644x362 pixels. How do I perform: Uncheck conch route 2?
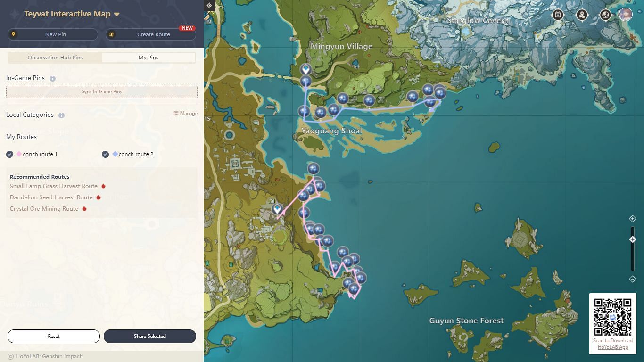coord(106,154)
